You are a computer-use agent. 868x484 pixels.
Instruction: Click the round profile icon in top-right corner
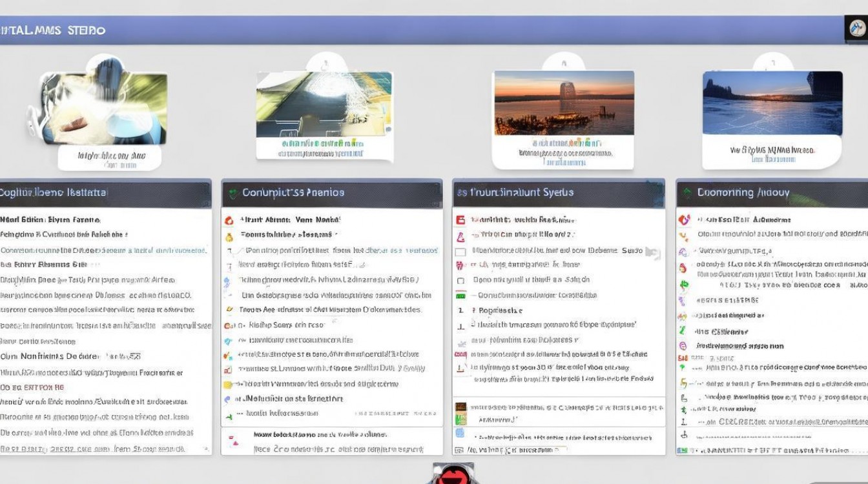coord(856,30)
